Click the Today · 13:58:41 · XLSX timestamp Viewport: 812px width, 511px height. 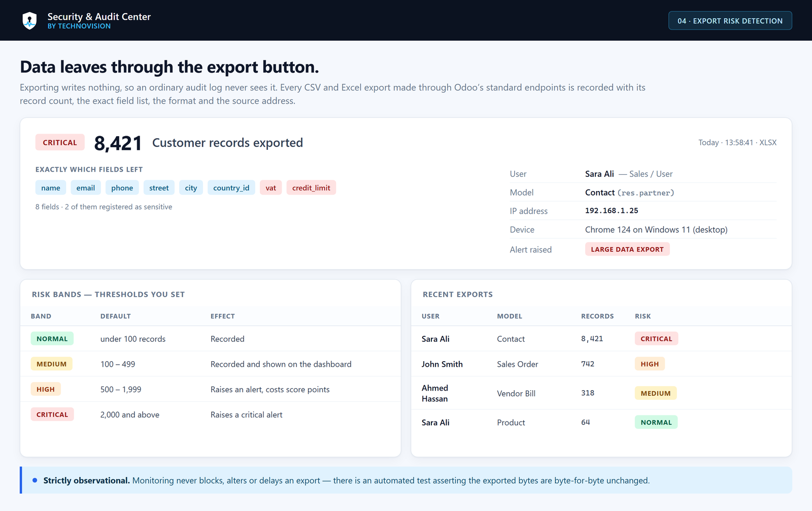737,143
